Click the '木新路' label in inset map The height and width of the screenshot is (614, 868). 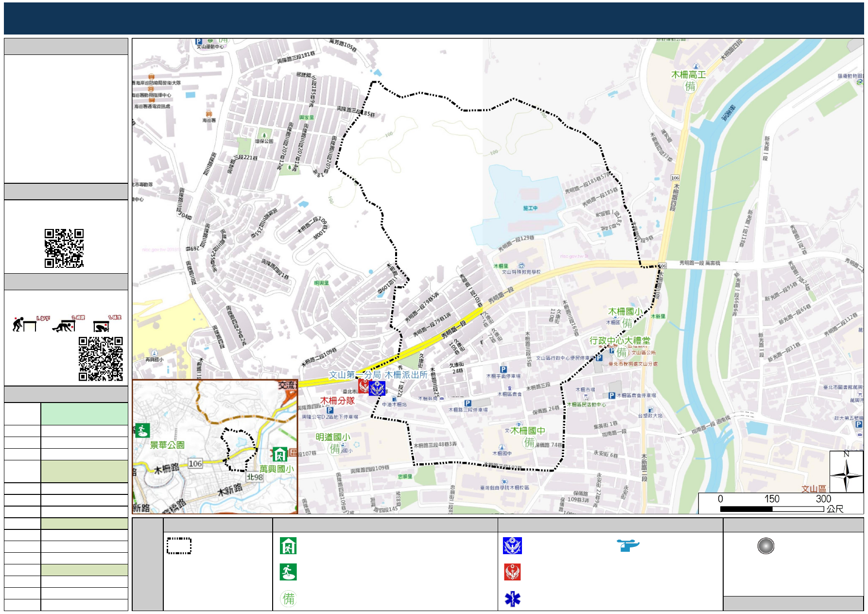point(230,490)
